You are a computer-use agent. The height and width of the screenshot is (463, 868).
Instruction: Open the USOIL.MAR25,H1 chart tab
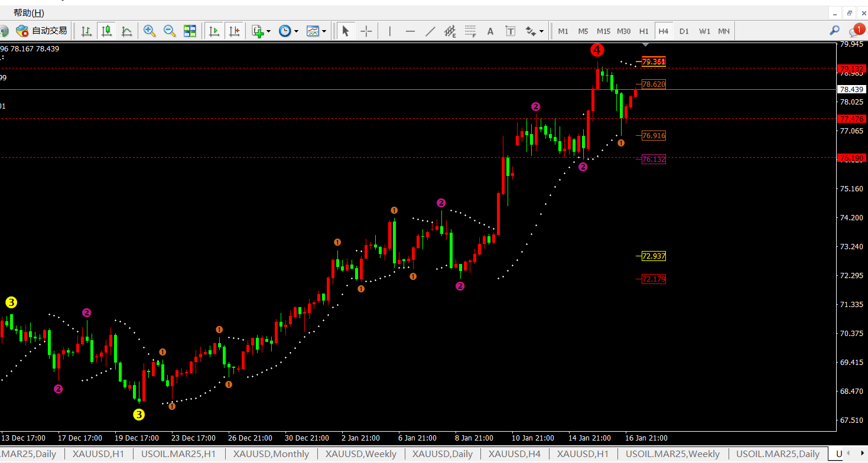tap(178, 454)
